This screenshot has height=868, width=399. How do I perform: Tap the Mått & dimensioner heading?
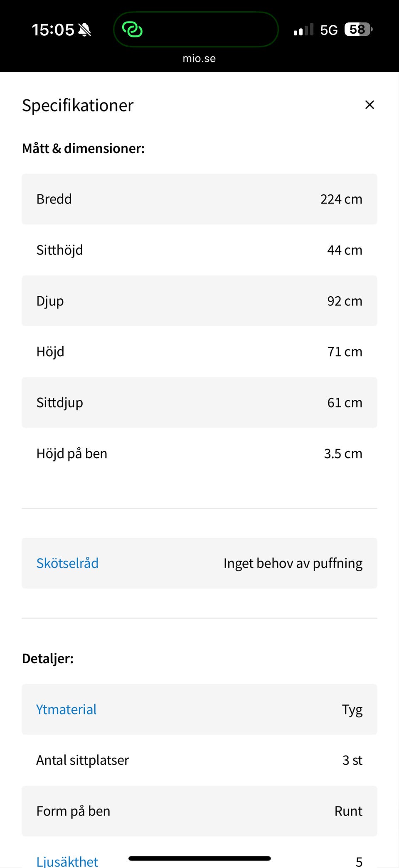point(83,149)
